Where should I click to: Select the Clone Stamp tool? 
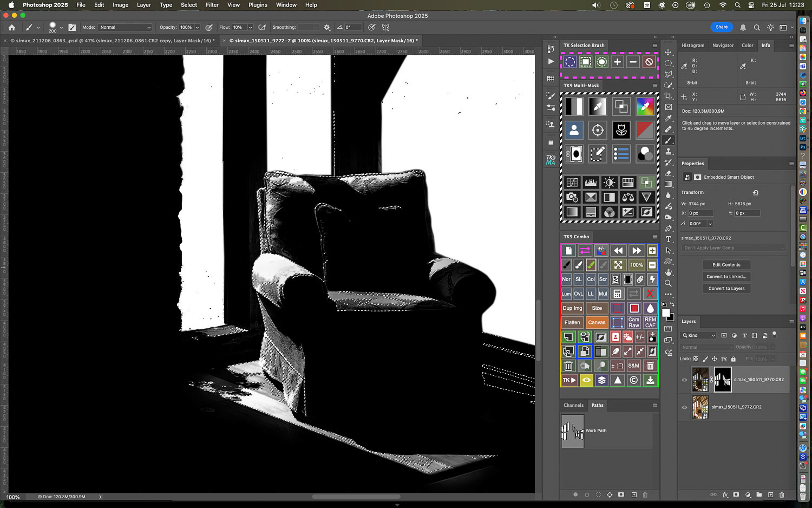pos(668,152)
